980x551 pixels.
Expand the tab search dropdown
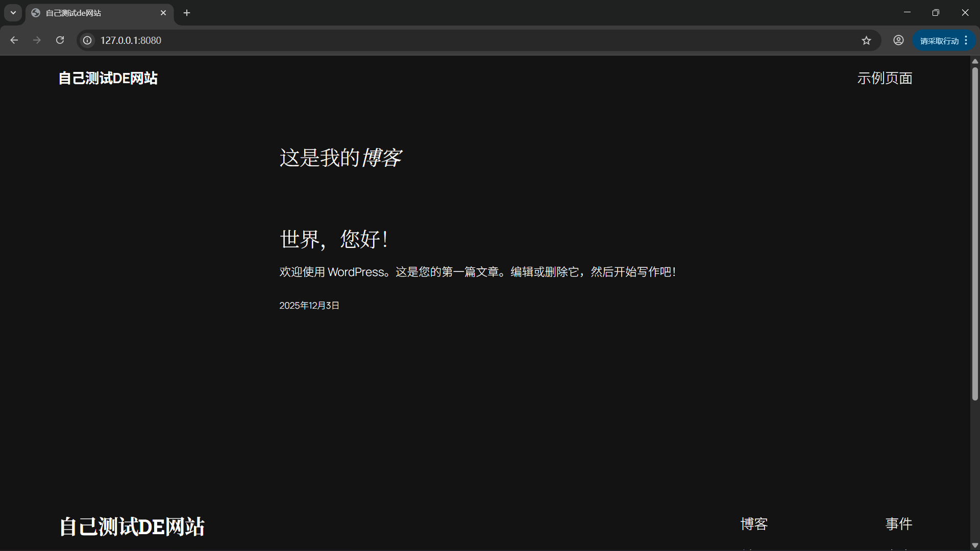(x=13, y=13)
